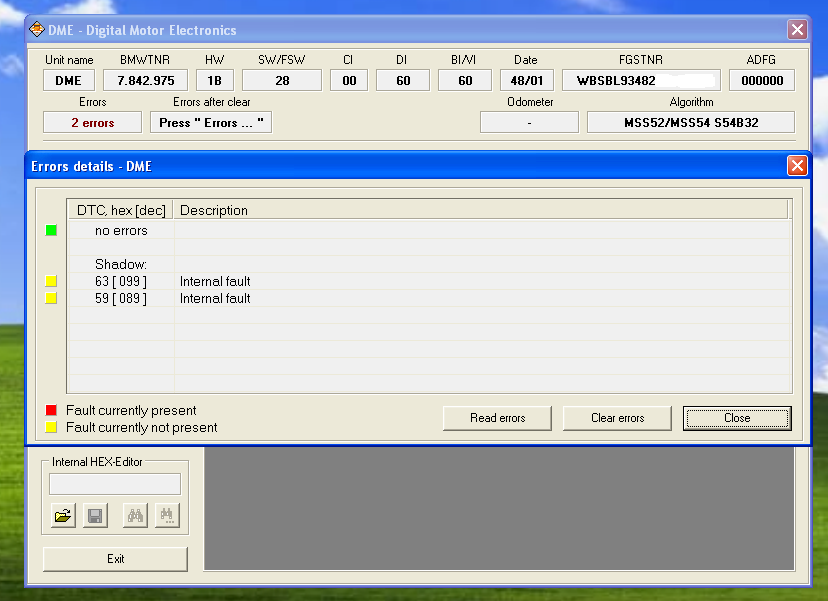Click the binoculars find icon
The image size is (828, 601).
click(135, 515)
